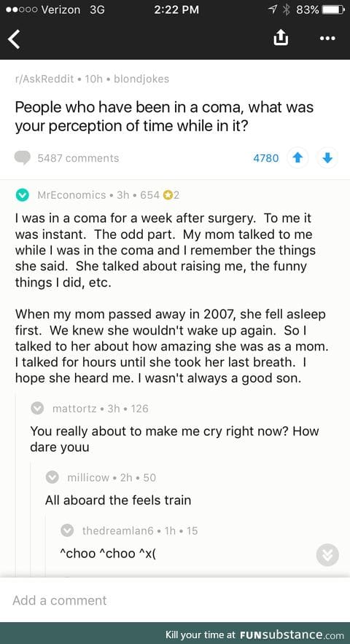Jump to next comment with double-chevron button
Screen dimensions: 350x644
(327, 555)
